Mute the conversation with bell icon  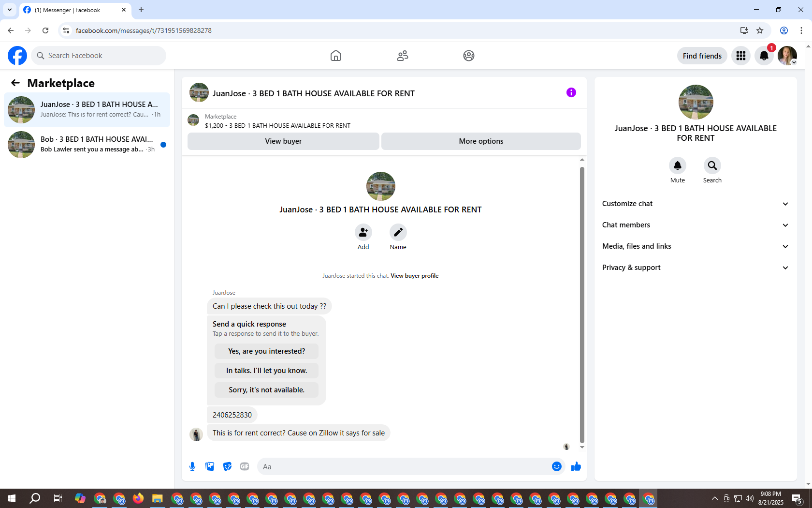coord(678,165)
